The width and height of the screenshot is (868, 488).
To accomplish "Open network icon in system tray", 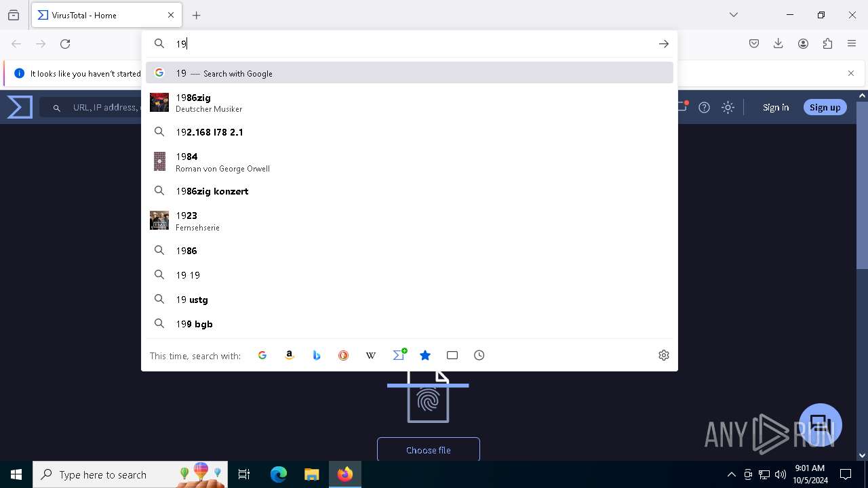I will 764,474.
